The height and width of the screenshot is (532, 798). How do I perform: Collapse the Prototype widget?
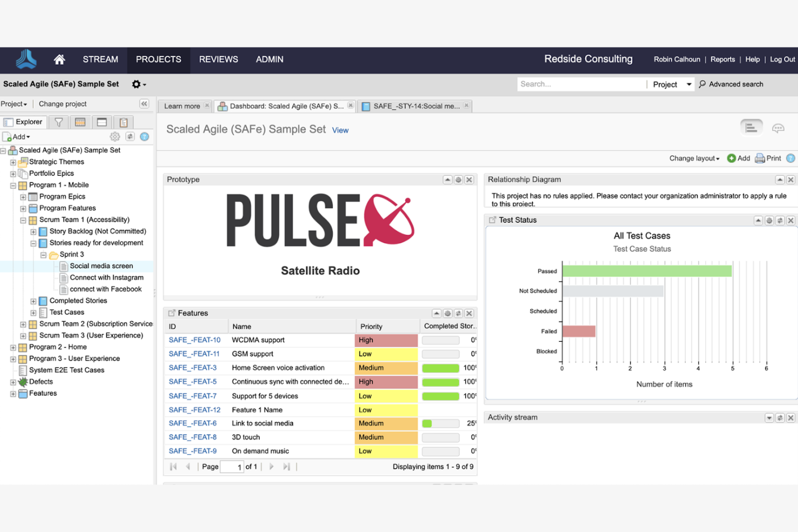coord(448,180)
